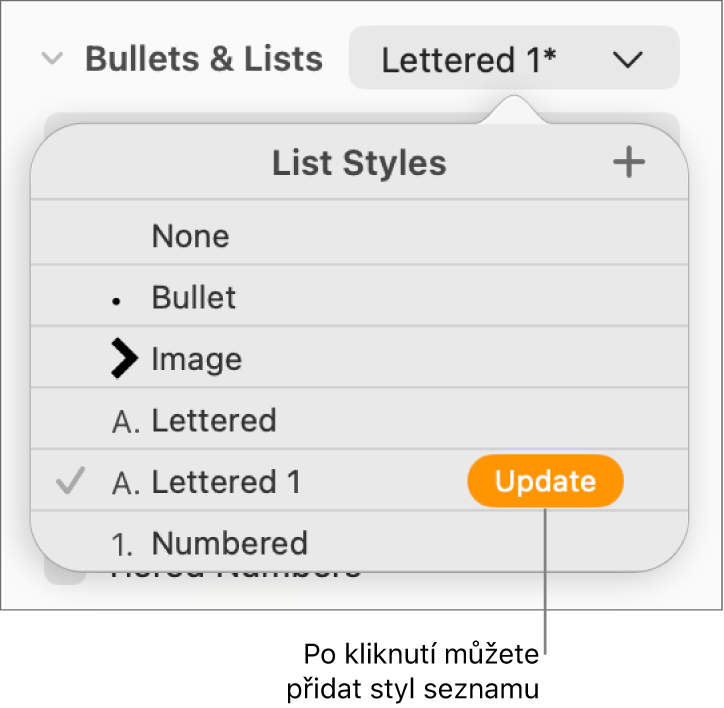724x708 pixels.
Task: Collapse the Bullets & Lists section chevron
Action: click(x=51, y=59)
